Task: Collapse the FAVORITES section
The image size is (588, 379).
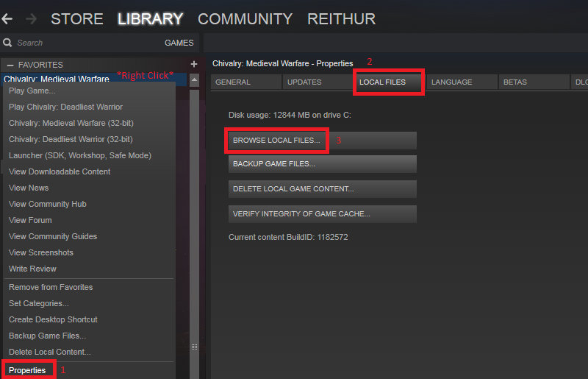Action: coord(10,65)
